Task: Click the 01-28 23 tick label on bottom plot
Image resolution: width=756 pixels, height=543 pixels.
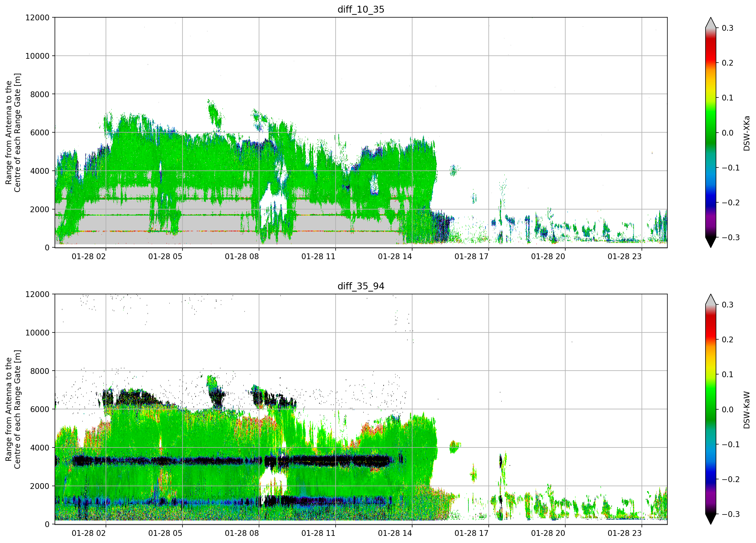Action: point(625,533)
